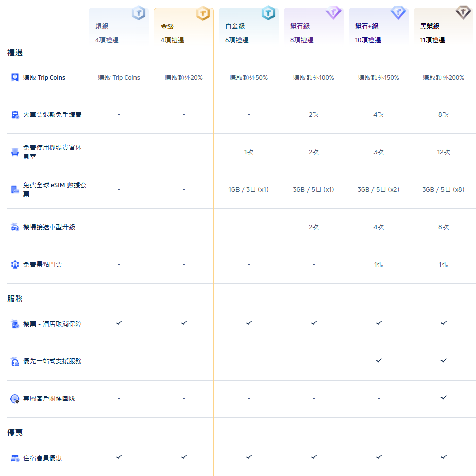476x476 pixels.
Task: Click the 賺取額外200% cell in the 黑鑽級 column
Action: [x=443, y=77]
